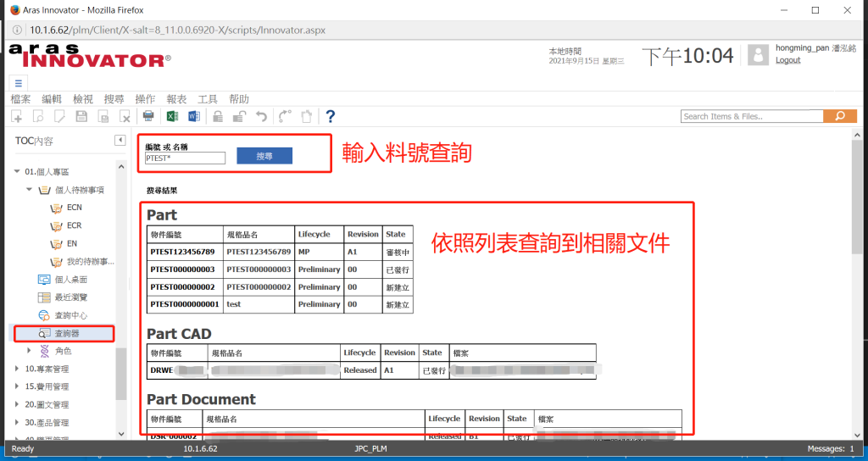
Task: Expand the 15.費用管理 tree node
Action: [x=17, y=386]
